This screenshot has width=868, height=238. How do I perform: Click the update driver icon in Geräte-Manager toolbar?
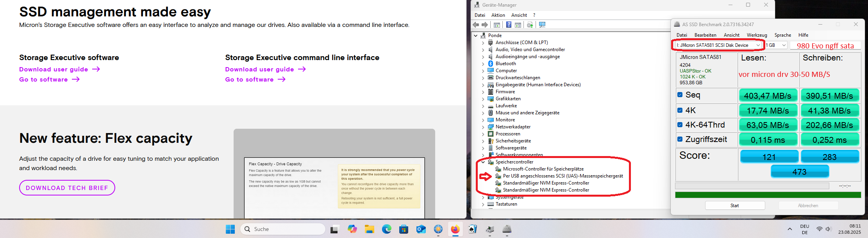click(530, 25)
